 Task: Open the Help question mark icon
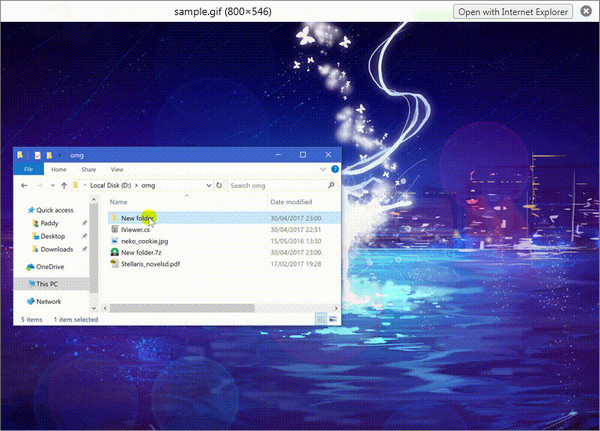tap(334, 170)
